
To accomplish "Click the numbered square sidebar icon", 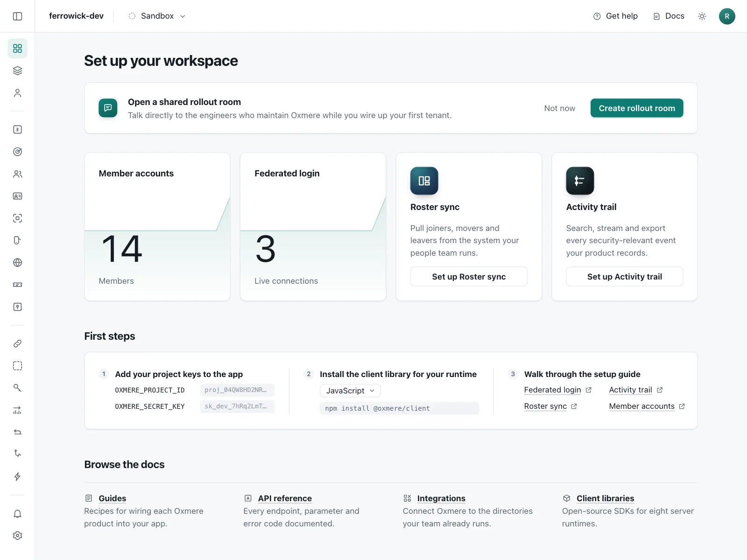I will pos(17,129).
